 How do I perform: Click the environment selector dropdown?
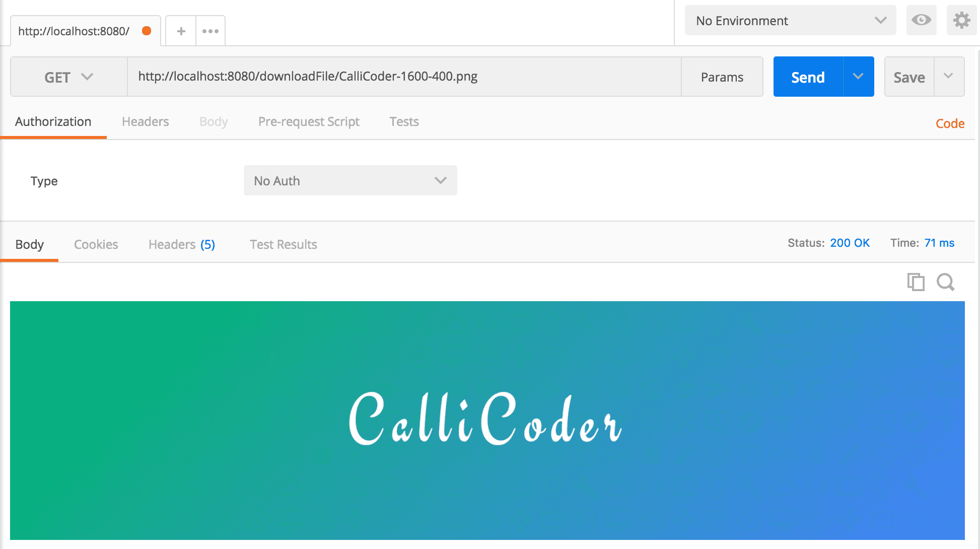[791, 20]
